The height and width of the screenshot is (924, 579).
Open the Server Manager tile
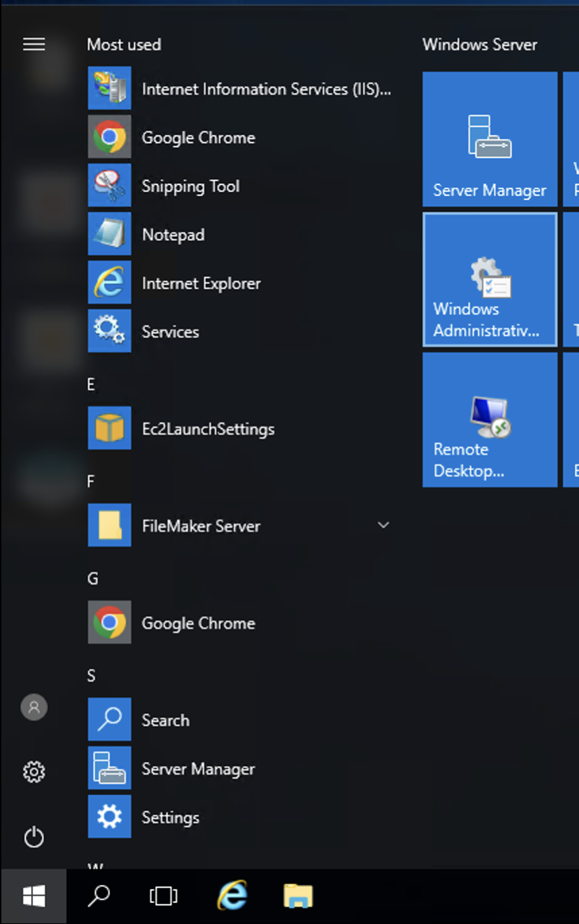(x=489, y=139)
